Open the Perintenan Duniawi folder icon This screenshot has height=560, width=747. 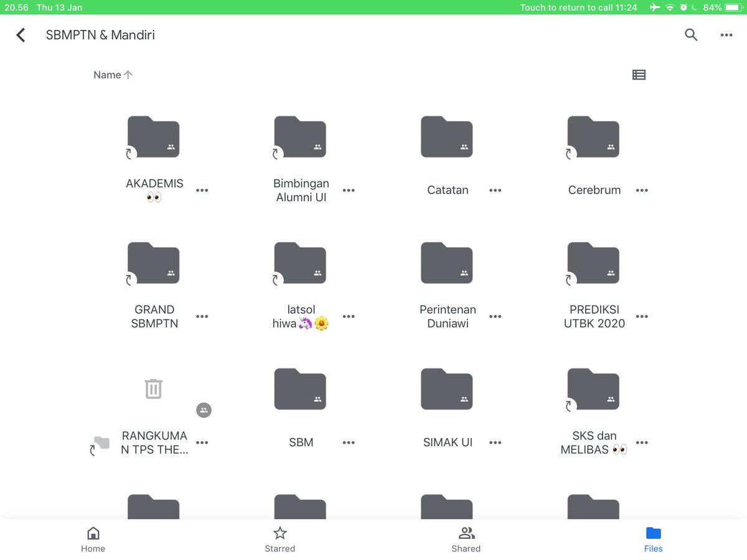coord(447,263)
